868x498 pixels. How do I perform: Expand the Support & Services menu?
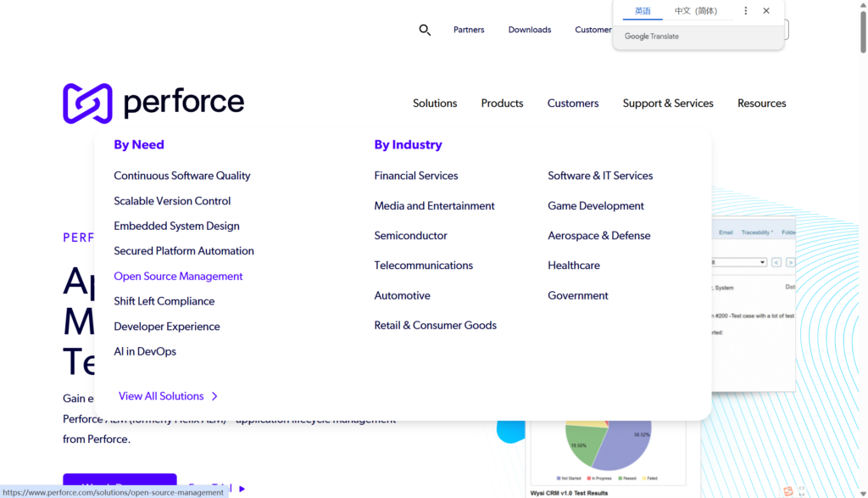[x=668, y=104]
